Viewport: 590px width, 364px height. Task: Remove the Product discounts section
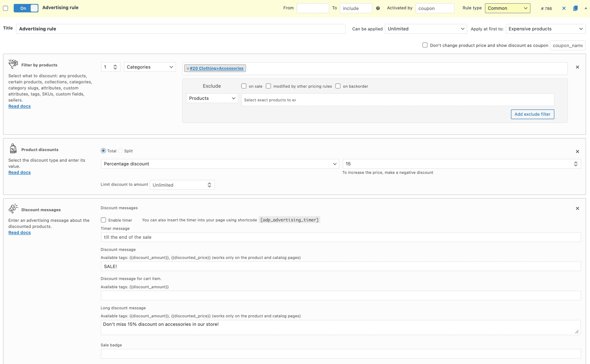pyautogui.click(x=577, y=152)
